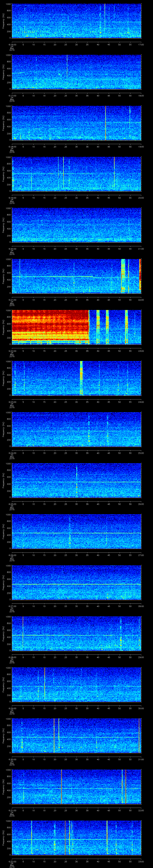Click the '6:18:00' start time label
This screenshot has height=868, width=153.
click(x=12, y=147)
